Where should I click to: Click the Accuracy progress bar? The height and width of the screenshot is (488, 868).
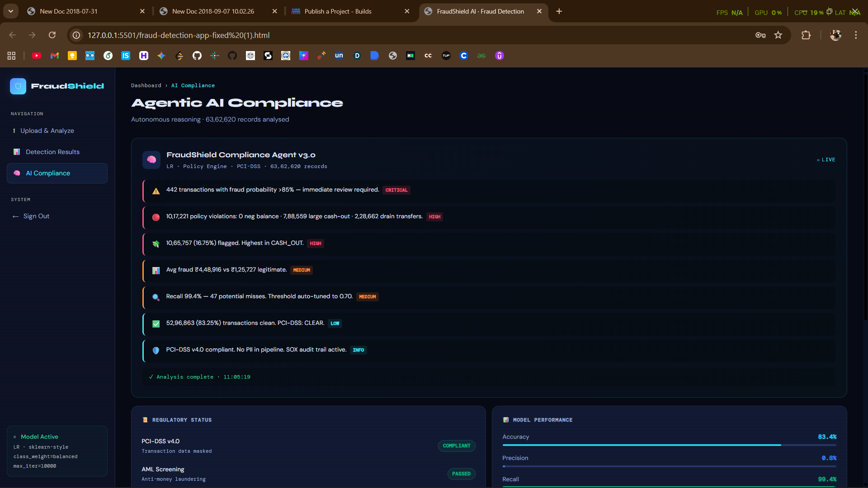tap(670, 445)
